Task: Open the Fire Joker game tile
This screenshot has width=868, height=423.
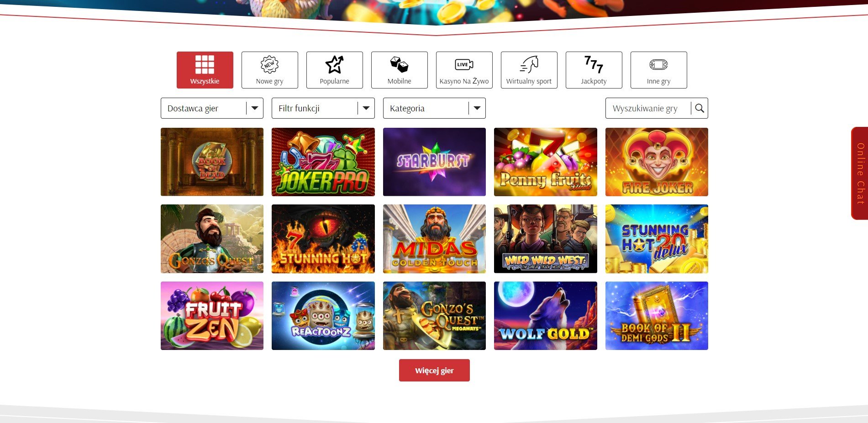Action: [657, 162]
